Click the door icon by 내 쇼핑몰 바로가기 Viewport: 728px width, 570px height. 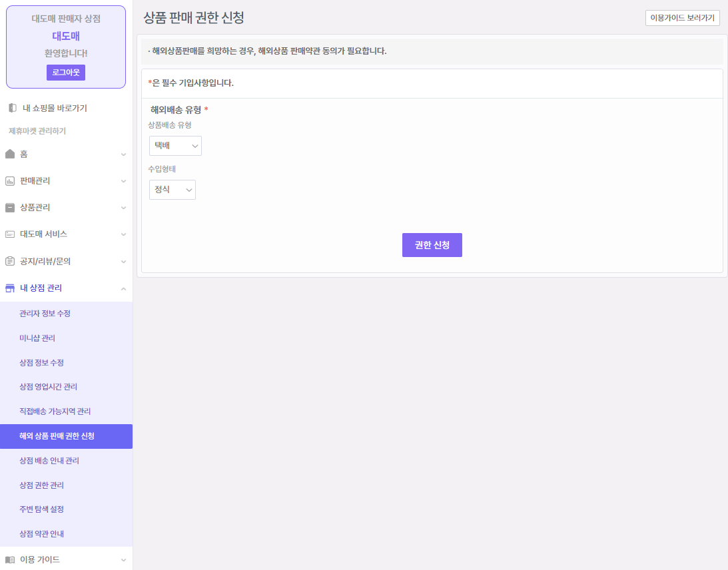pyautogui.click(x=12, y=108)
